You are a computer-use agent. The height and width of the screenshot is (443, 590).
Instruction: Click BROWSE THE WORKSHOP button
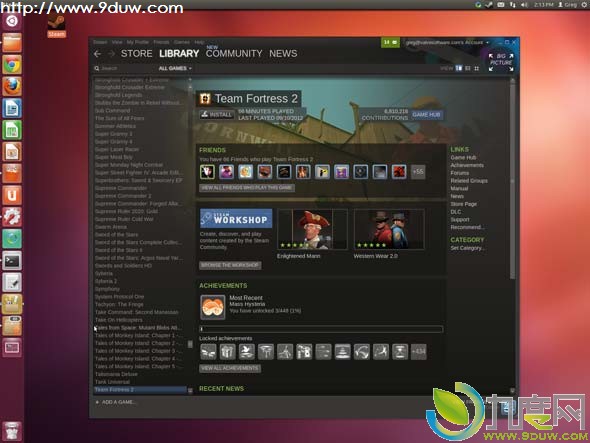click(x=230, y=265)
